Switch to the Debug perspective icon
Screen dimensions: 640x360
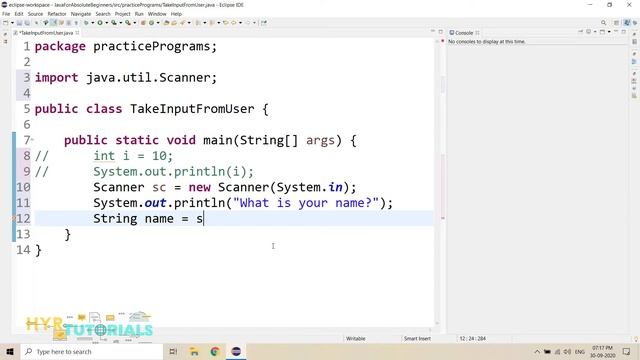pos(635,23)
